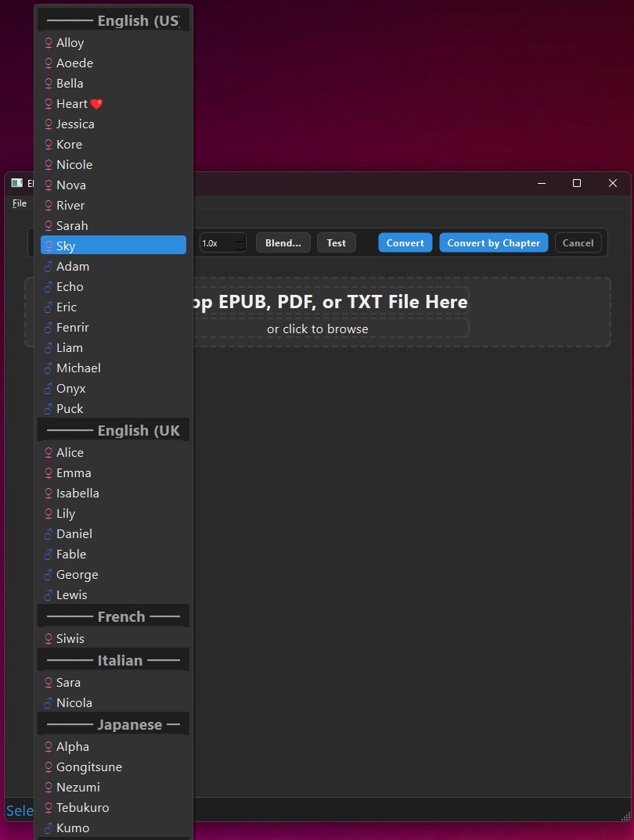Click the heart emoji beside the Heart voice
This screenshot has height=840, width=634.
(x=95, y=103)
